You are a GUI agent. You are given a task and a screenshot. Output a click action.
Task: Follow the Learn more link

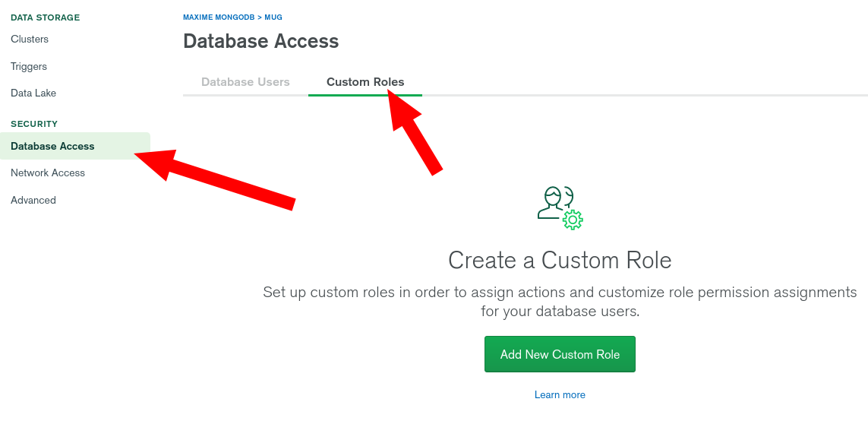560,394
